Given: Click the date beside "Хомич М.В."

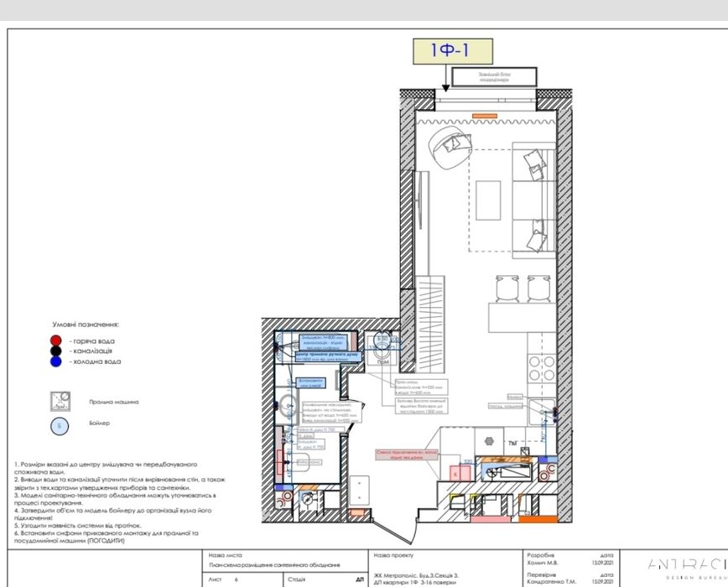Looking at the screenshot, I should click(x=603, y=563).
